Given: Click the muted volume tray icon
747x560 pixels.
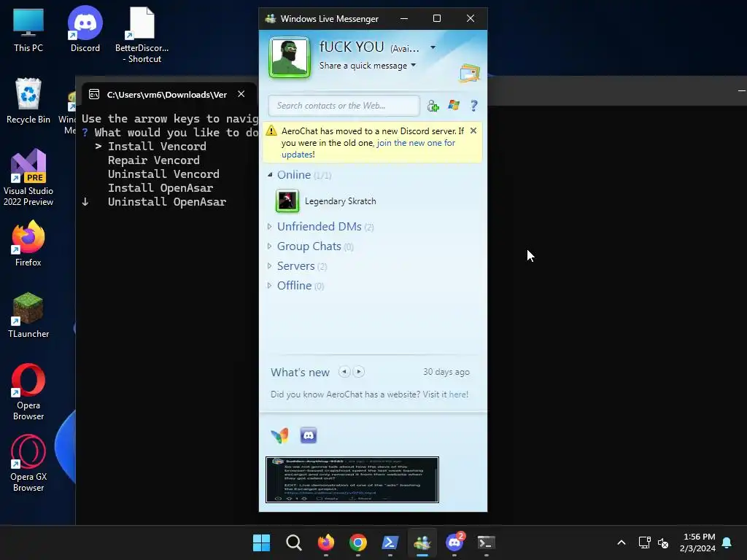Looking at the screenshot, I should 663,542.
